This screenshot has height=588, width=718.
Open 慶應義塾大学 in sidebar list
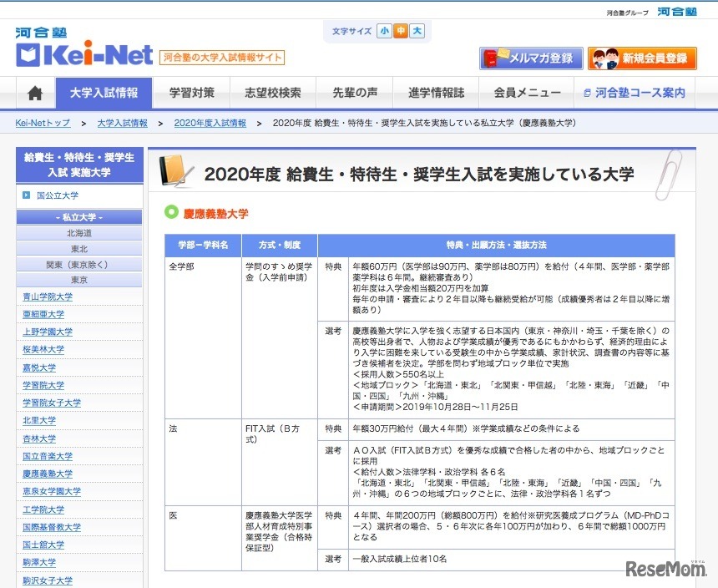click(48, 474)
